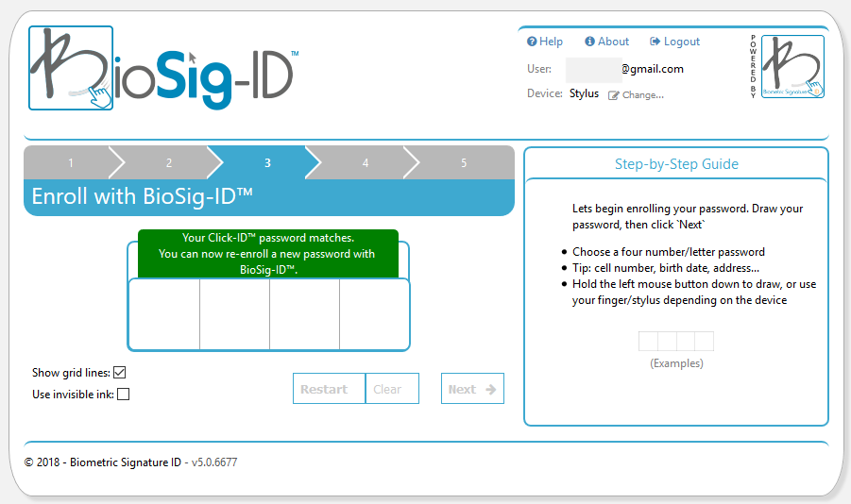Image resolution: width=851 pixels, height=504 pixels.
Task: Click the Step-by-Step Guide heading
Action: 676,164
